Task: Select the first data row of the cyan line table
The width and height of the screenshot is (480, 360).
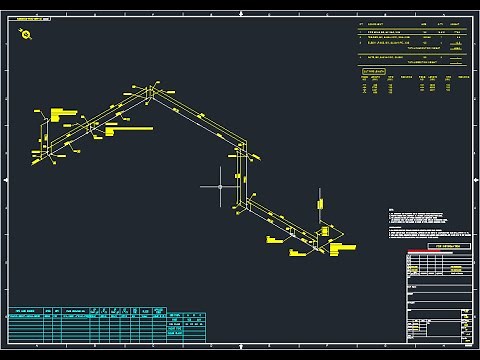Action: (87, 316)
